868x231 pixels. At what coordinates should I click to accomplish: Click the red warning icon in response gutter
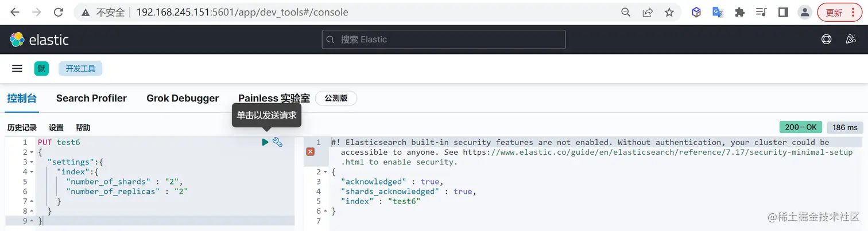(x=311, y=152)
